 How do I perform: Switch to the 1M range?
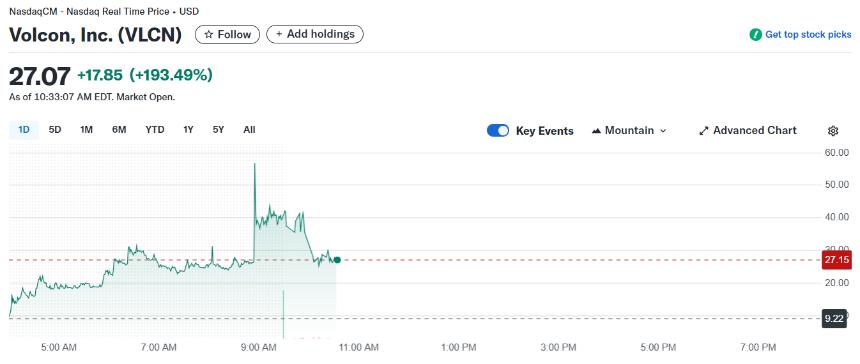(86, 130)
